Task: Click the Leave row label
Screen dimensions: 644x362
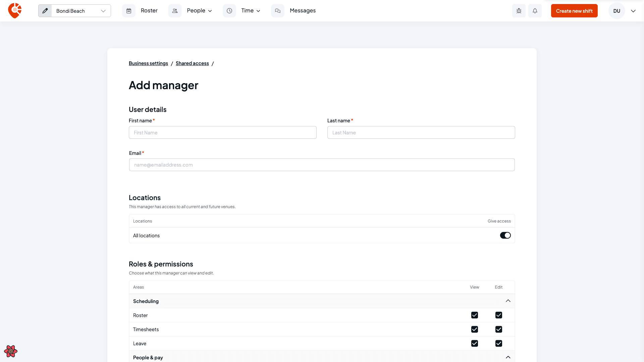Action: tap(140, 344)
